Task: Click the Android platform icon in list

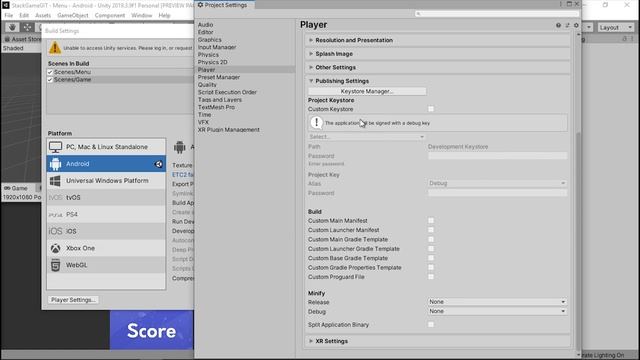Action: (55, 164)
